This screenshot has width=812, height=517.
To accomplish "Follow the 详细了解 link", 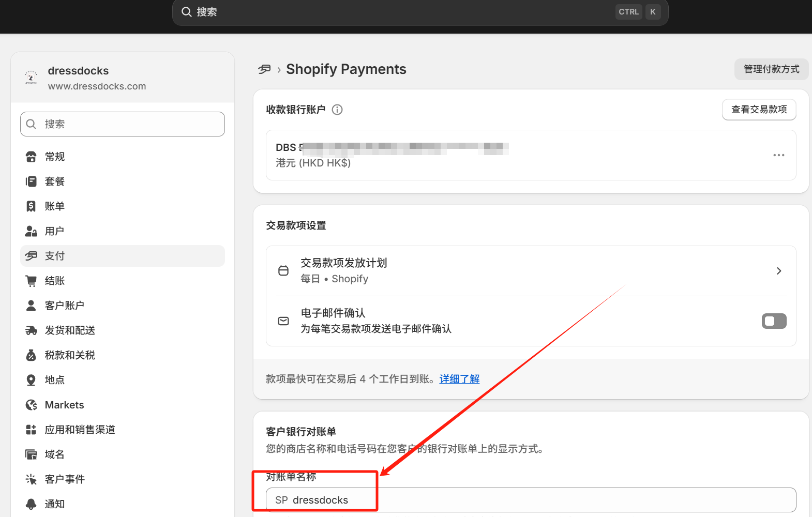I will (459, 379).
